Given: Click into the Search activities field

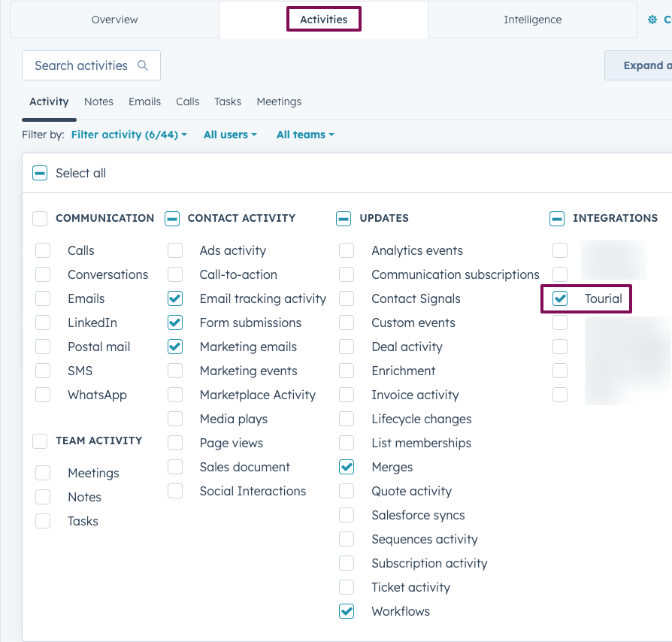Looking at the screenshot, I should coord(81,66).
